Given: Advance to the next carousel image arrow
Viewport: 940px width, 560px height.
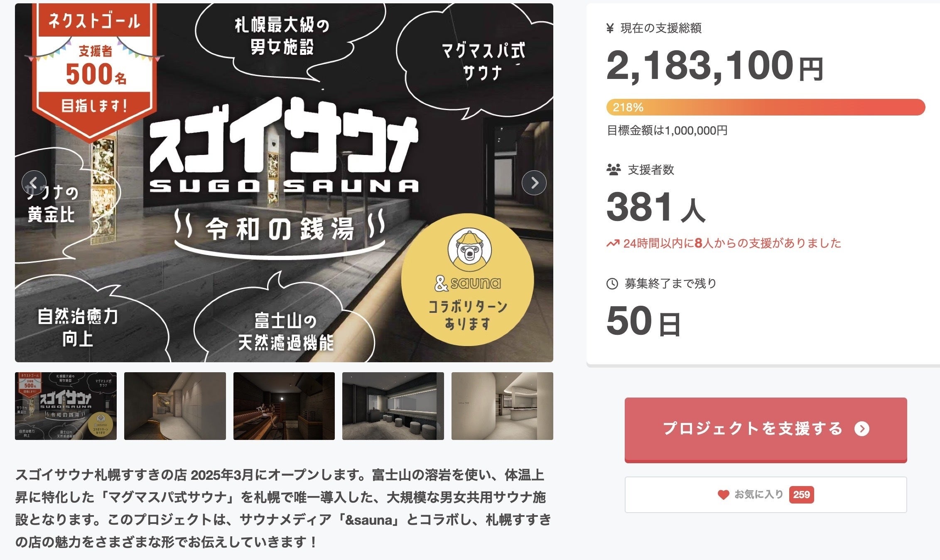Looking at the screenshot, I should [x=534, y=183].
